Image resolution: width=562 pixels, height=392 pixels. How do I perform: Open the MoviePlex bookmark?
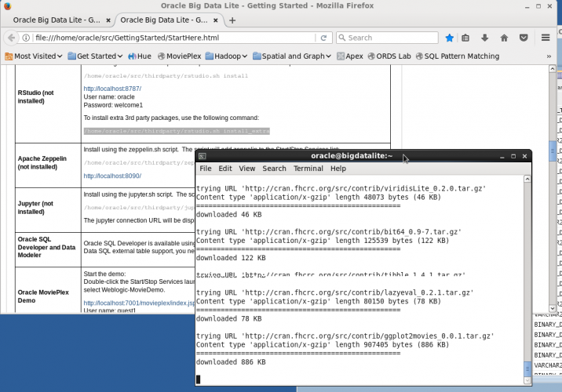(179, 56)
